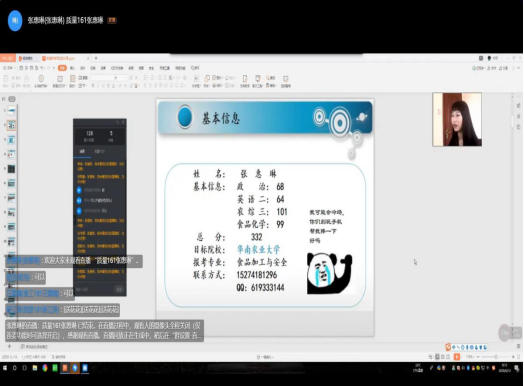
Task: Open Chrome from the Windows taskbar
Action: pyautogui.click(x=45, y=368)
